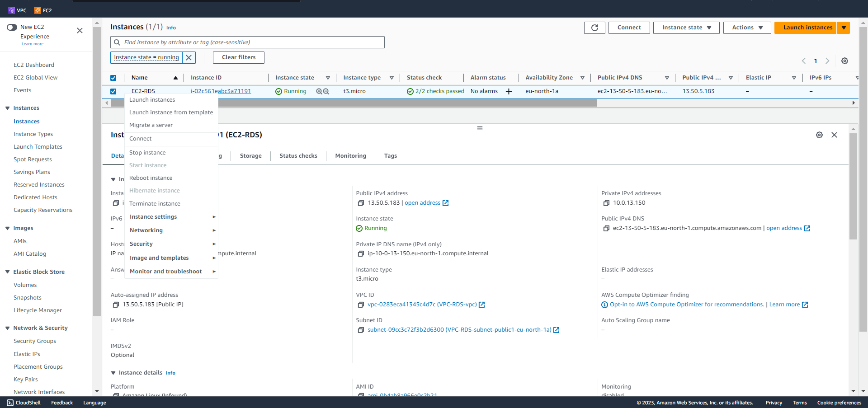Click the zoom-out icon beside Running

326,91
